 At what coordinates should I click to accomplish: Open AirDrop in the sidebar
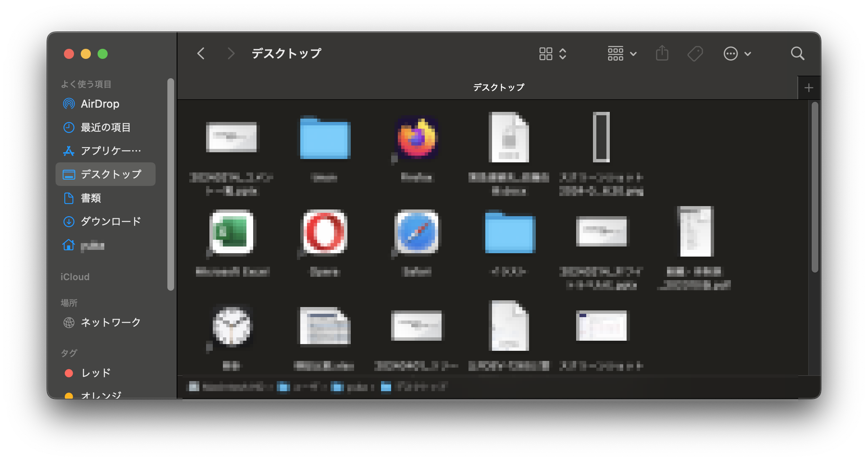coord(105,104)
